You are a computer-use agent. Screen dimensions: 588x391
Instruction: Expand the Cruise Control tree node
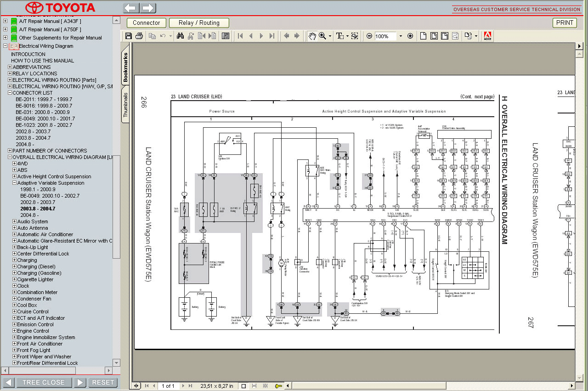coord(14,312)
